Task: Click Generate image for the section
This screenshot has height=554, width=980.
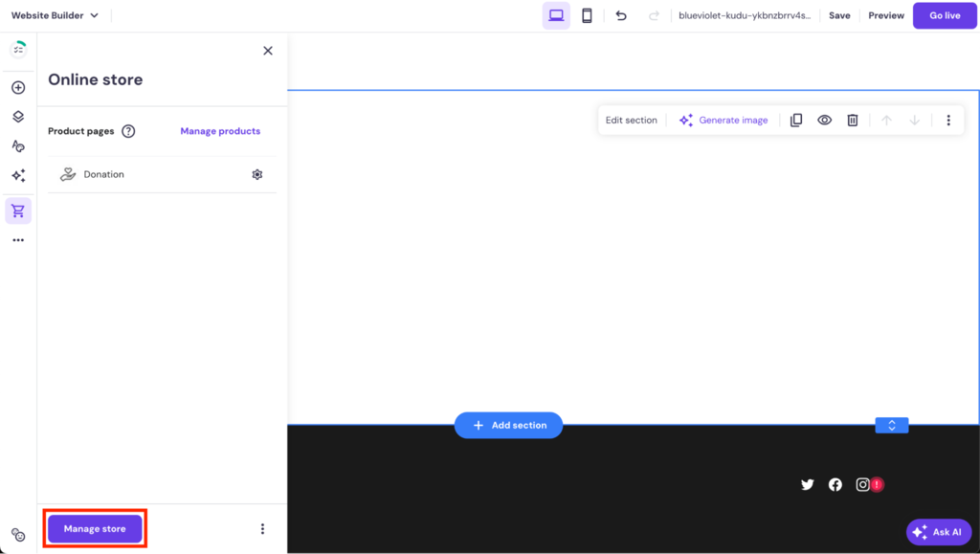Action: (x=724, y=120)
